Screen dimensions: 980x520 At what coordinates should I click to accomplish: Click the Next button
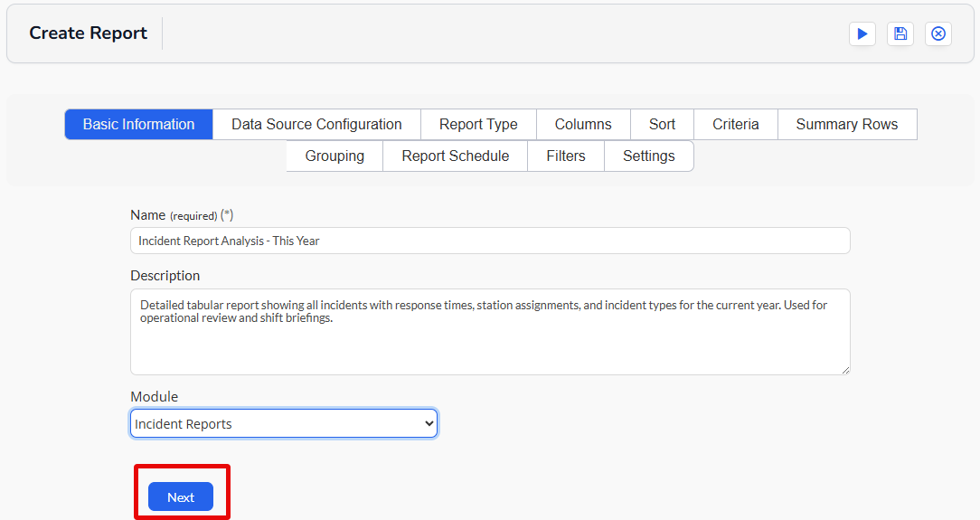pos(181,496)
